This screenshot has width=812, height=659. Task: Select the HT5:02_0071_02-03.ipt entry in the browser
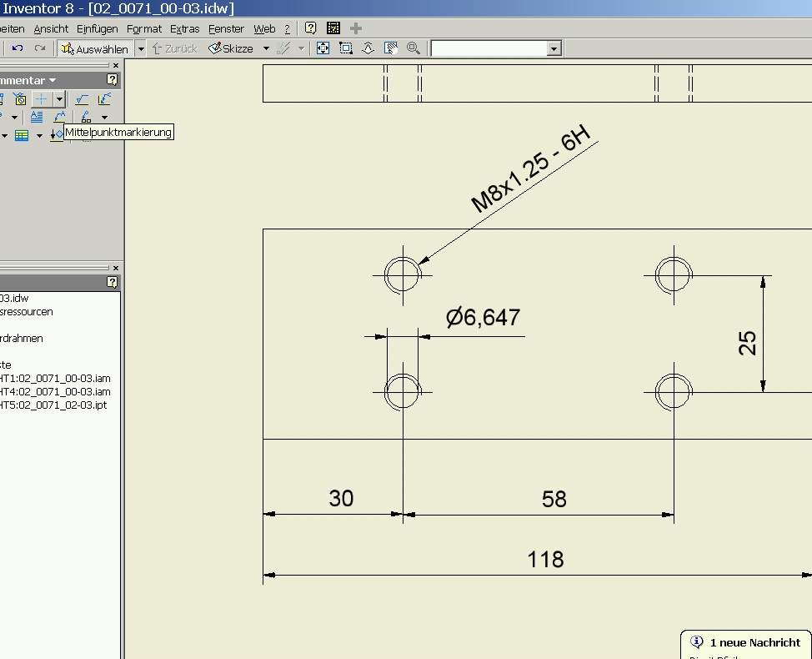pos(54,405)
